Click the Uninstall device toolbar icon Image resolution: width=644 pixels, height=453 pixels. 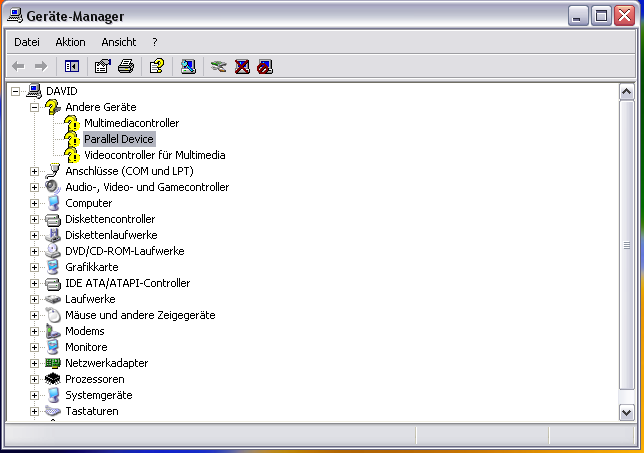(242, 67)
